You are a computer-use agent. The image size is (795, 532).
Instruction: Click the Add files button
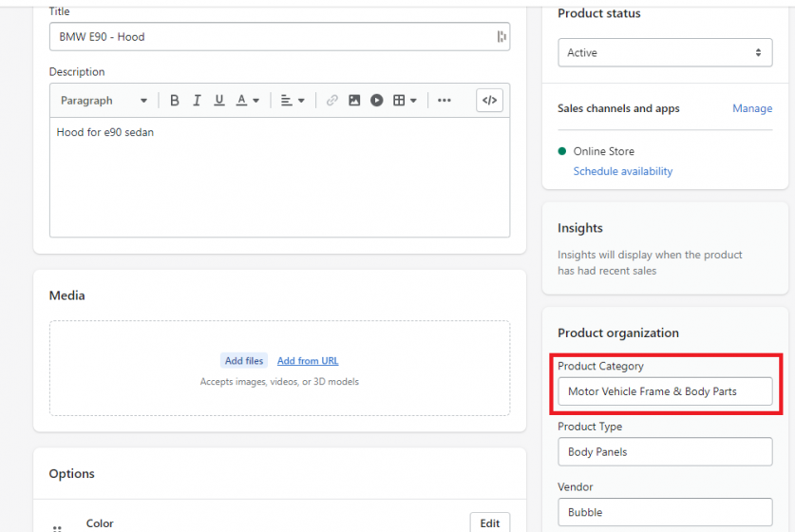coord(244,361)
